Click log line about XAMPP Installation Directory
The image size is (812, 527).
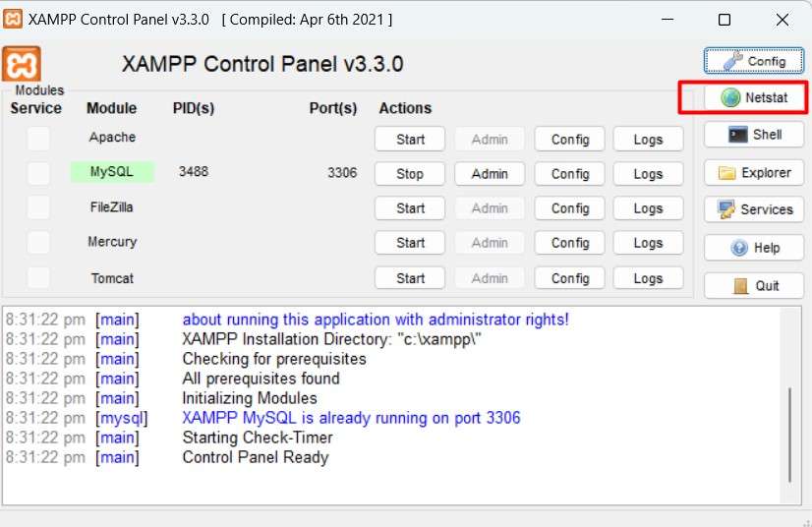coord(331,339)
